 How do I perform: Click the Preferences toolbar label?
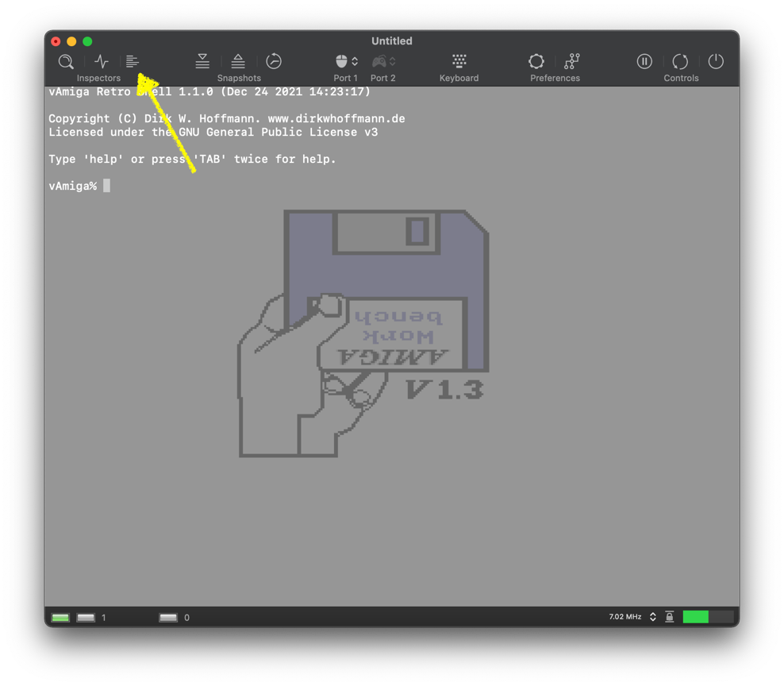[555, 78]
